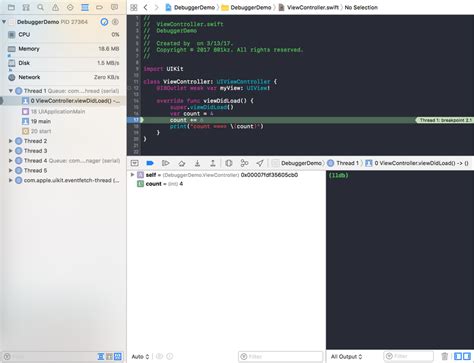Open the Project navigator folder icon

click(11, 7)
